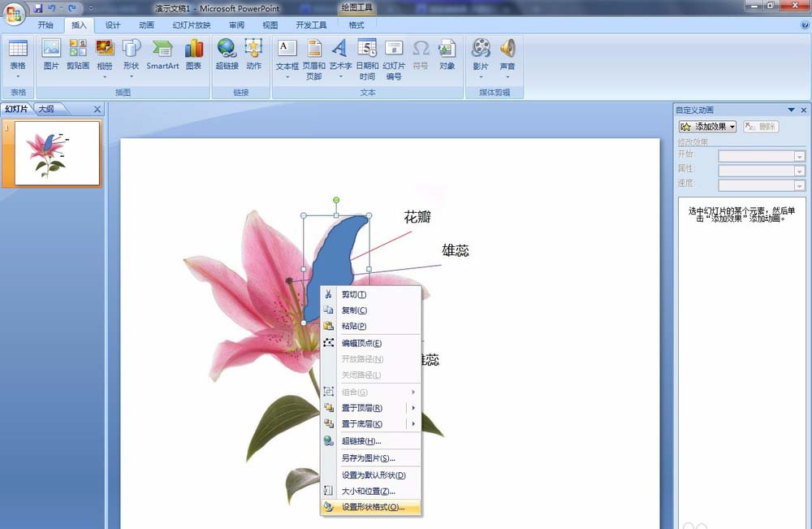The width and height of the screenshot is (812, 529).
Task: Expand the 置于顶层 submenu arrow
Action: (x=413, y=408)
